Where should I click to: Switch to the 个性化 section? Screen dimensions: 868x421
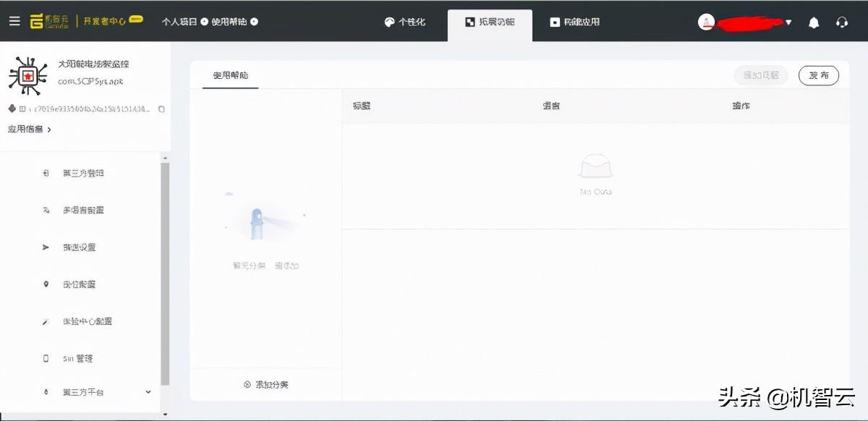point(405,22)
